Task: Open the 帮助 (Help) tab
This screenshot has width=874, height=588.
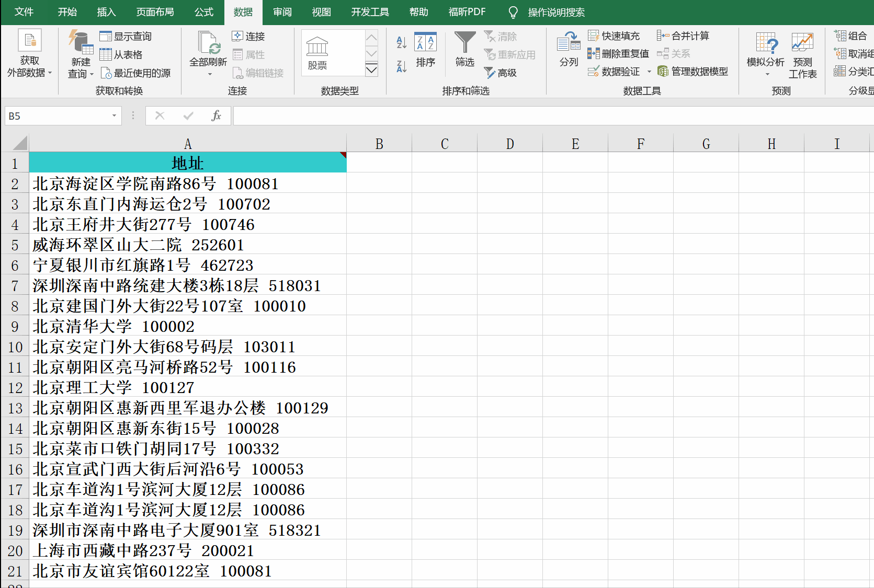Action: [x=418, y=12]
